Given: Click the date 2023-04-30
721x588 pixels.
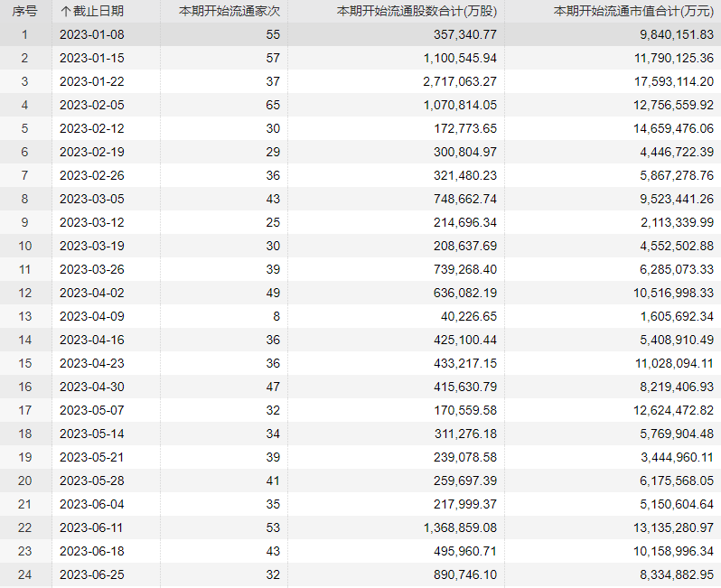Looking at the screenshot, I should [92, 387].
